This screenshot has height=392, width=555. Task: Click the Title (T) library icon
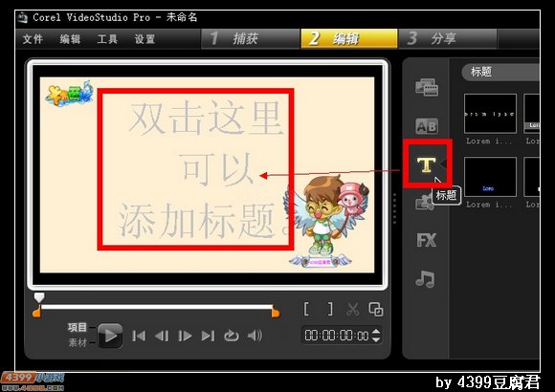pyautogui.click(x=427, y=164)
